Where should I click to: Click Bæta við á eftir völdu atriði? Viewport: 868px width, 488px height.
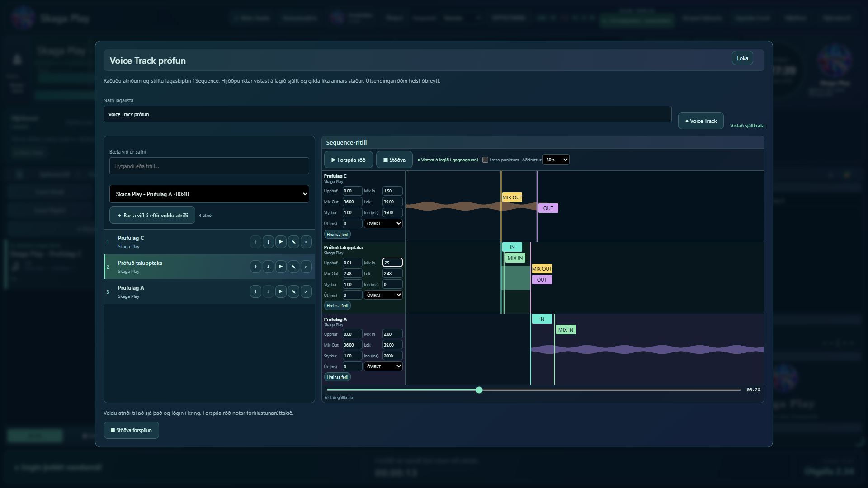[x=152, y=215]
